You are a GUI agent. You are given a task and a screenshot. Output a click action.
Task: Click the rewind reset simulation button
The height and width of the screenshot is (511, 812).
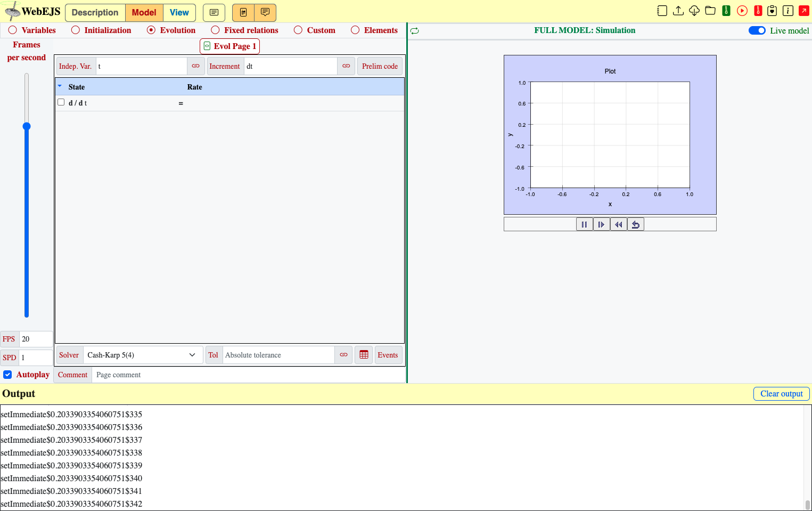[x=619, y=224]
